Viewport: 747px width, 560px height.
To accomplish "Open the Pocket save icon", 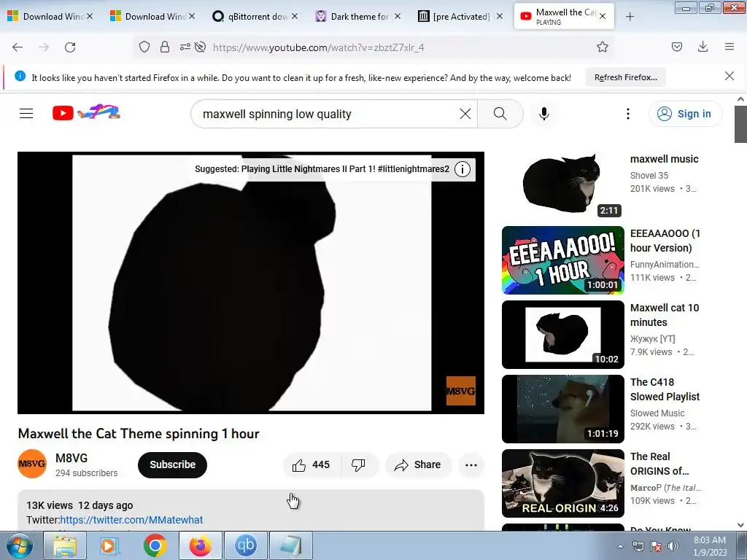I will pos(677,47).
